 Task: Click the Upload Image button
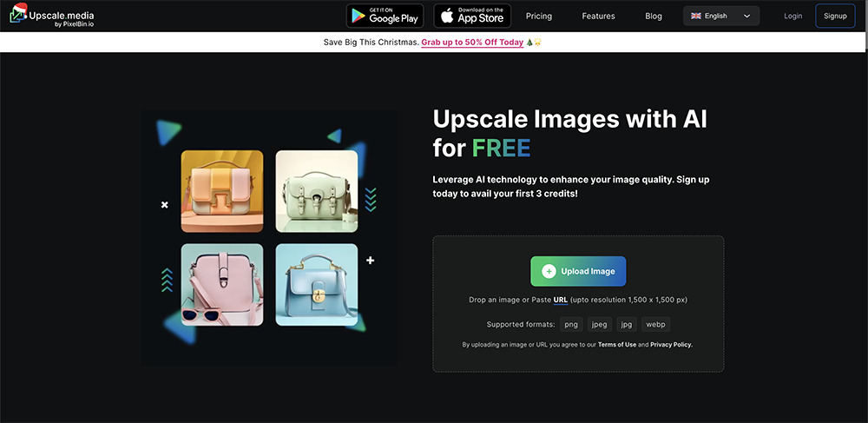(578, 271)
